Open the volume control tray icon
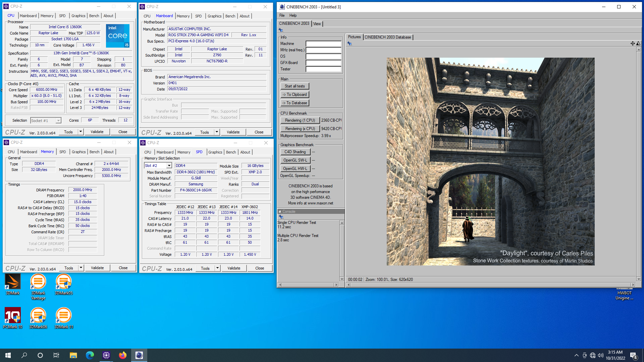The height and width of the screenshot is (362, 644). pyautogui.click(x=601, y=355)
